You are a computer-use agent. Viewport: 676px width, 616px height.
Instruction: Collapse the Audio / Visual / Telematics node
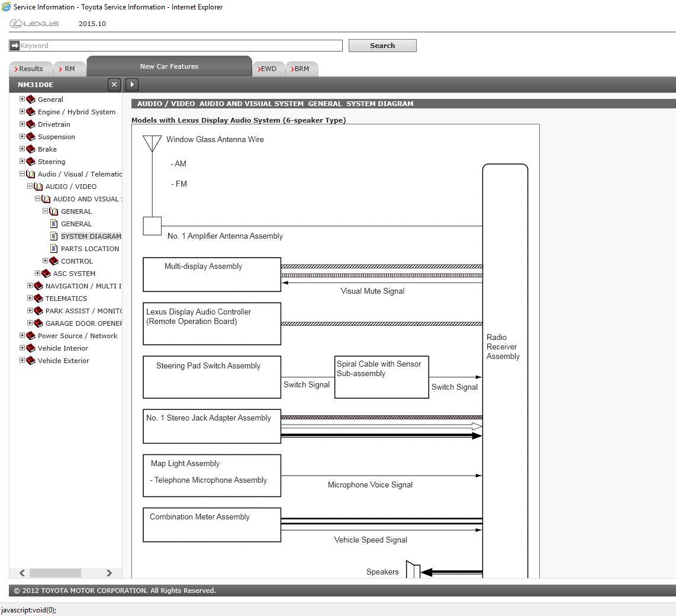tap(22, 174)
